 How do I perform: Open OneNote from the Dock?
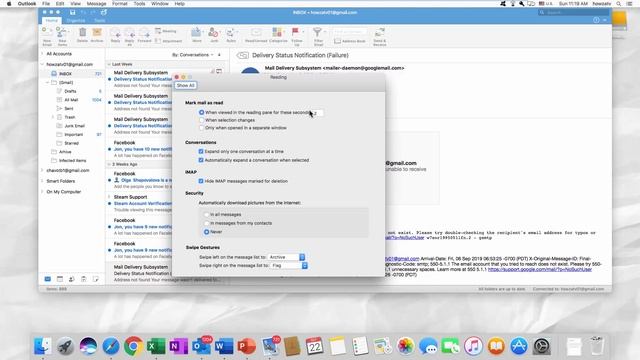(x=178, y=346)
